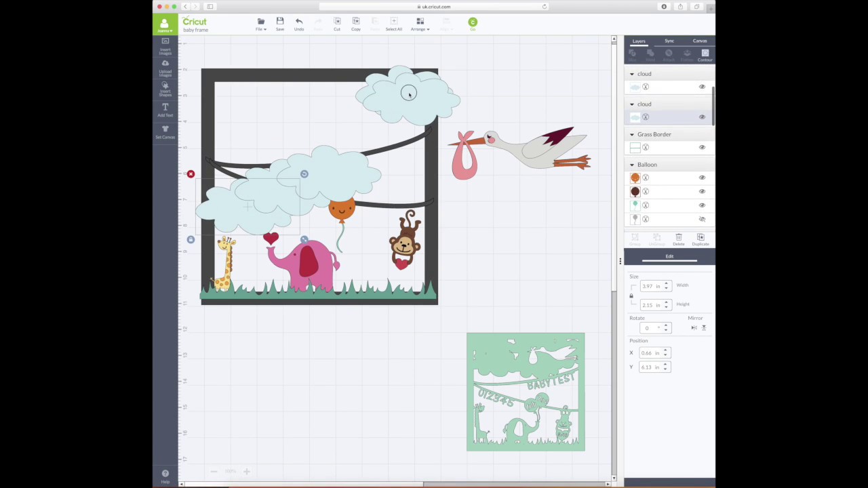868x488 pixels.
Task: Click the red delete handle on selected cloud
Action: point(191,174)
